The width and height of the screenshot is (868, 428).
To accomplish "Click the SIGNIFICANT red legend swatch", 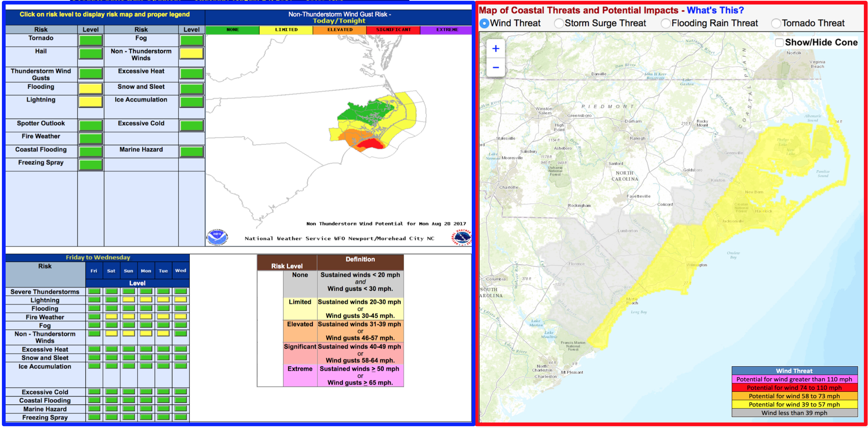I will click(x=393, y=29).
